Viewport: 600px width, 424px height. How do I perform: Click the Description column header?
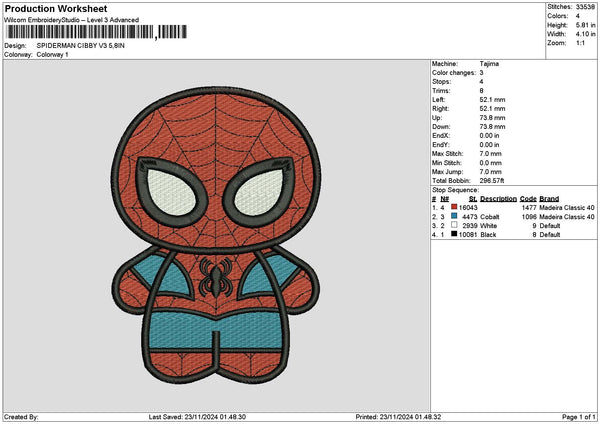[x=496, y=198]
